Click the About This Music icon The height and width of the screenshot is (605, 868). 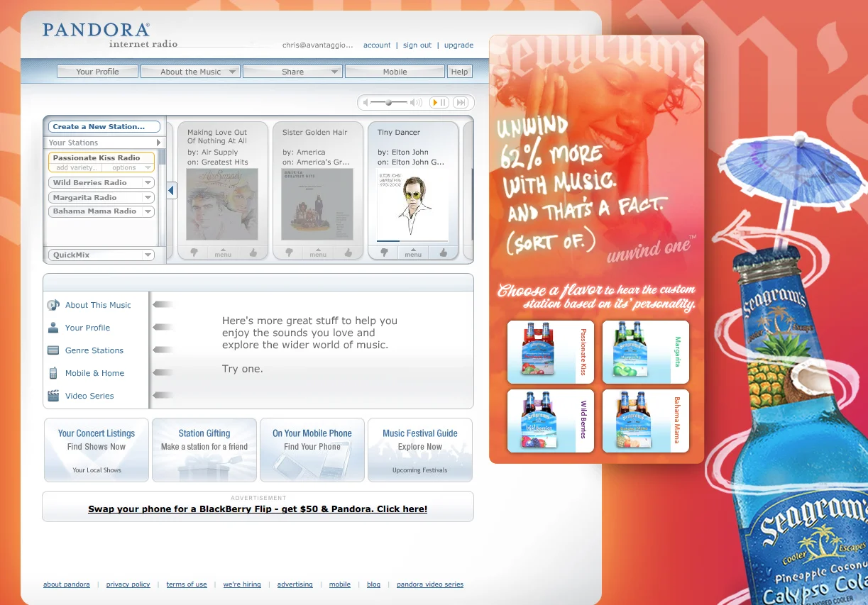(x=53, y=305)
